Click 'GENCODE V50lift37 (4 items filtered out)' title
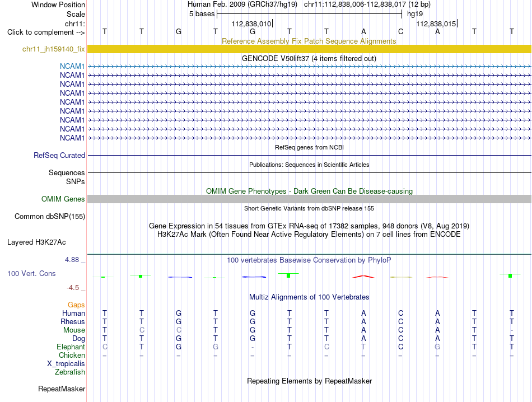Image resolution: width=532 pixels, height=402 pixels. coord(309,58)
